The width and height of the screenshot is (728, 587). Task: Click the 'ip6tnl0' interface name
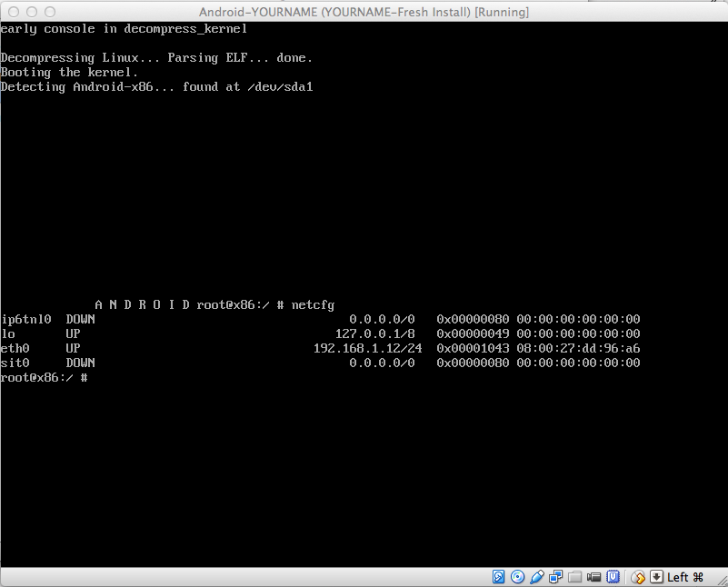click(x=26, y=320)
